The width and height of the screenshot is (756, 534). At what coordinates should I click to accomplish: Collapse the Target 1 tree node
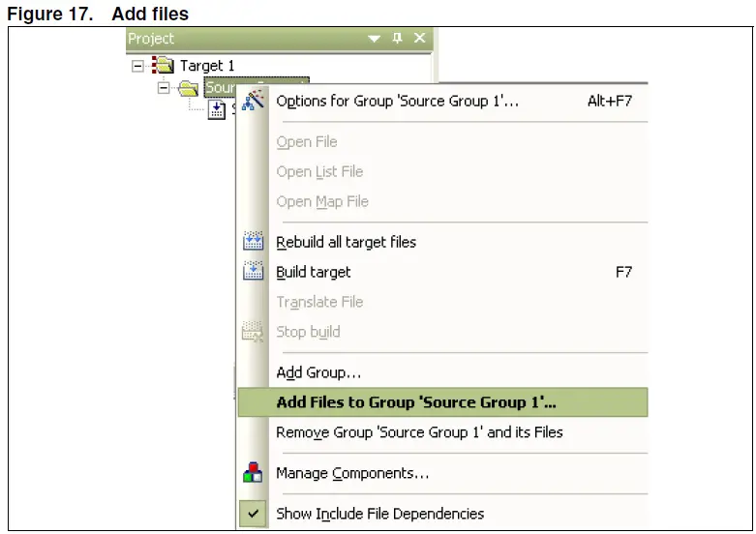[137, 66]
